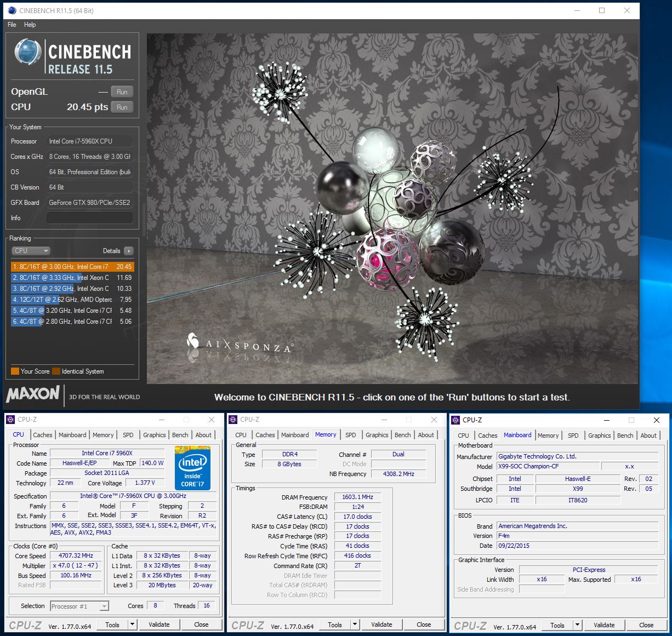The image size is (672, 636).
Task: Click Validate in CPU window
Action: [x=159, y=624]
